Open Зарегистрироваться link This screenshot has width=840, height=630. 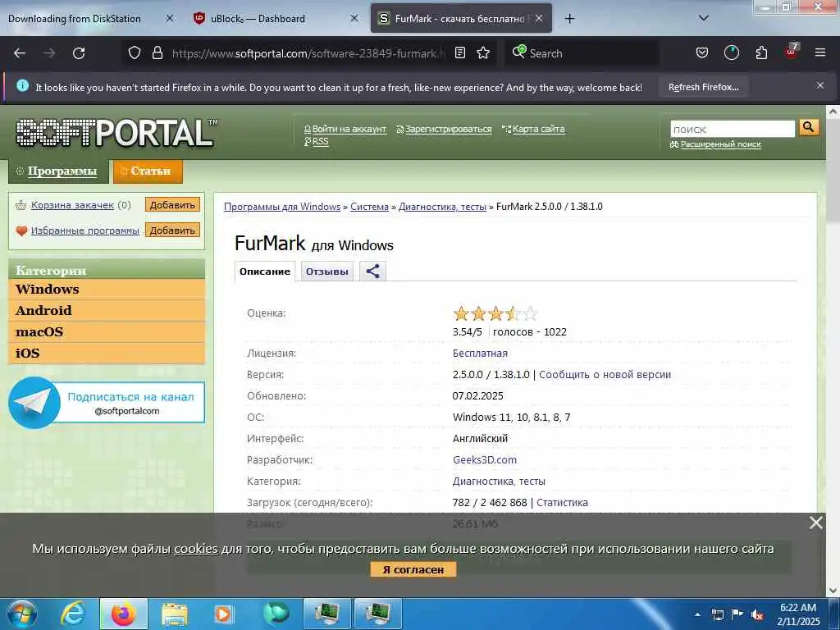(x=448, y=129)
